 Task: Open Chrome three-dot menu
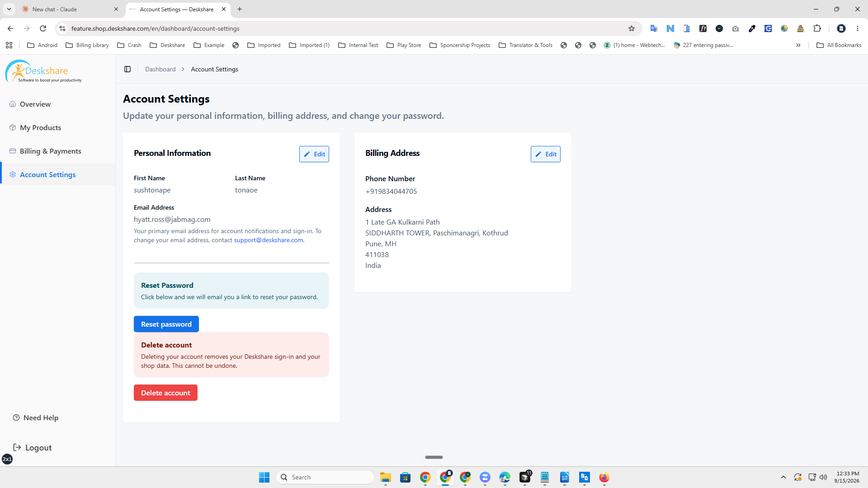[858, 28]
